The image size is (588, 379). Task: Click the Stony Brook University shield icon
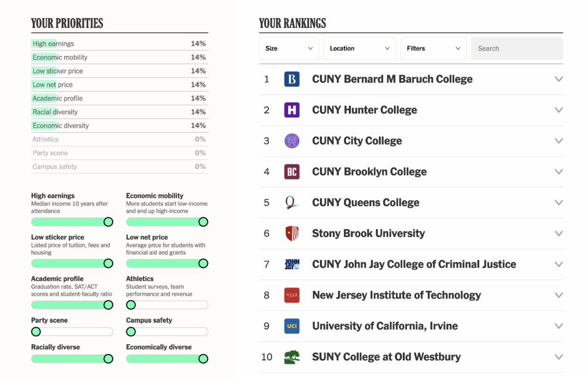pos(292,234)
